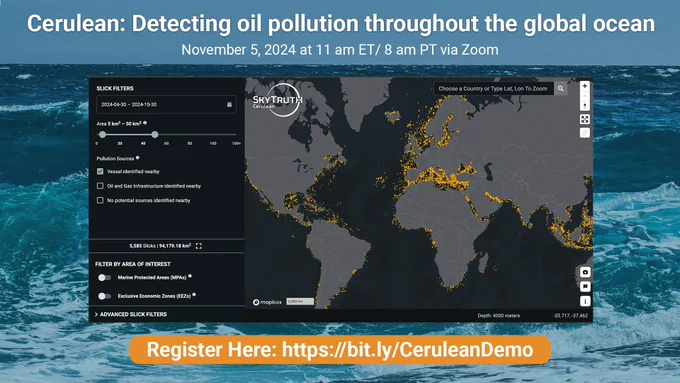Viewport: 680px width, 383px height.
Task: Click the draw/edit tool below fullscreen
Action: [585, 133]
